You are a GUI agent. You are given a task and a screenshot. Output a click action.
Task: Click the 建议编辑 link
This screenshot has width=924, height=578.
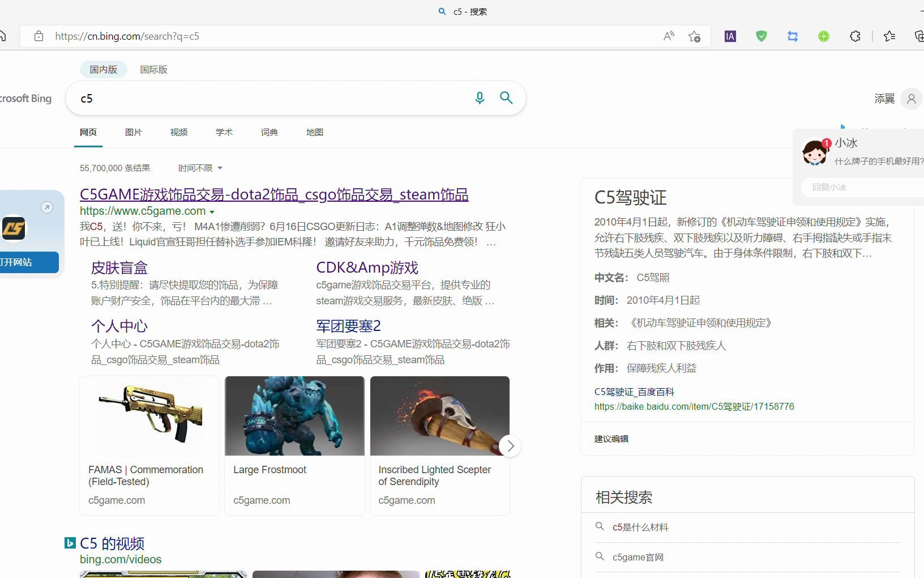tap(611, 439)
